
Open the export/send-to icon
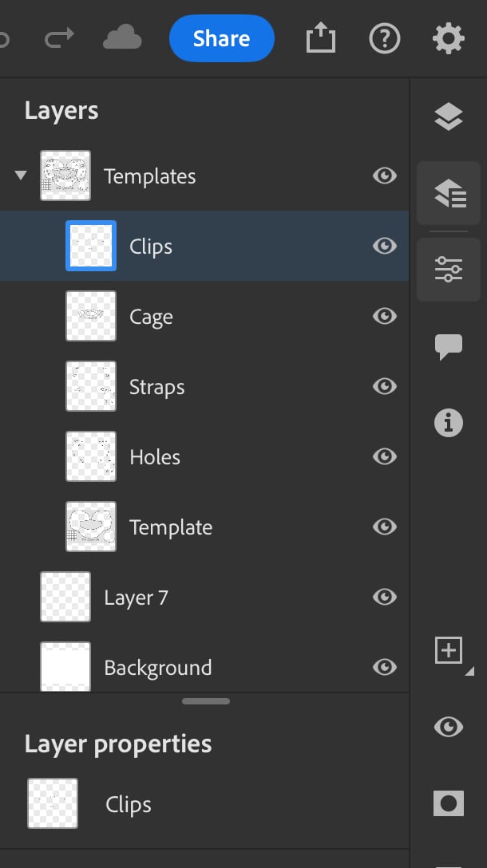click(x=321, y=38)
